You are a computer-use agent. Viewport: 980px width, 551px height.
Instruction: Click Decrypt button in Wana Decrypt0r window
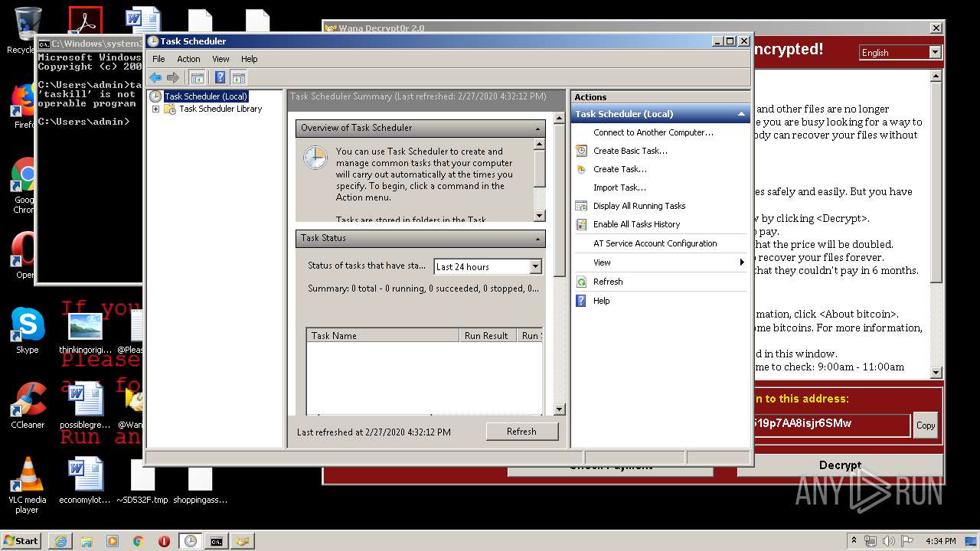tap(840, 465)
